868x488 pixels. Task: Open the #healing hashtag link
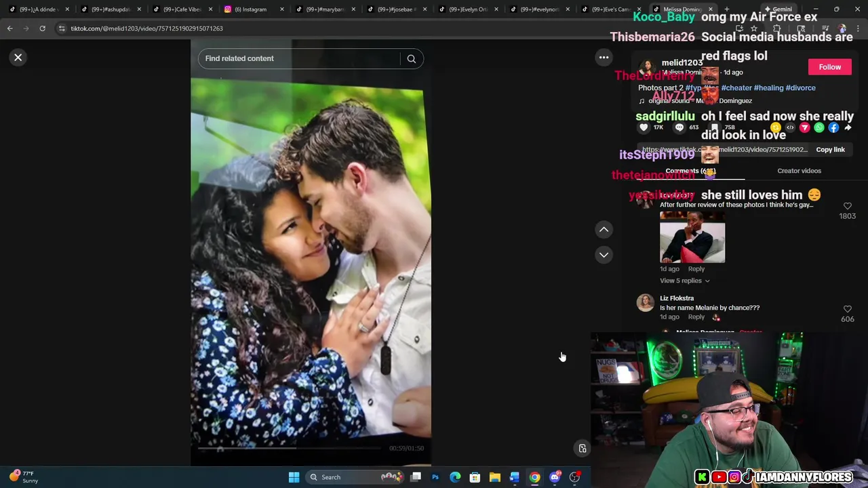tap(768, 87)
